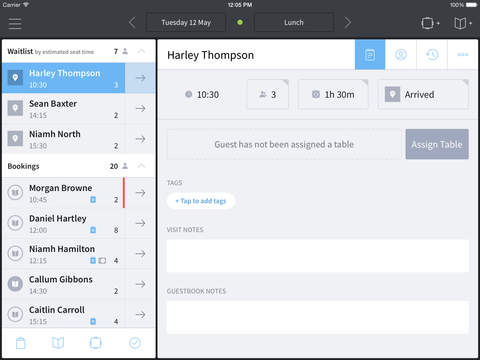The height and width of the screenshot is (360, 480).
Task: Go to next service arrow
Action: pyautogui.click(x=348, y=23)
